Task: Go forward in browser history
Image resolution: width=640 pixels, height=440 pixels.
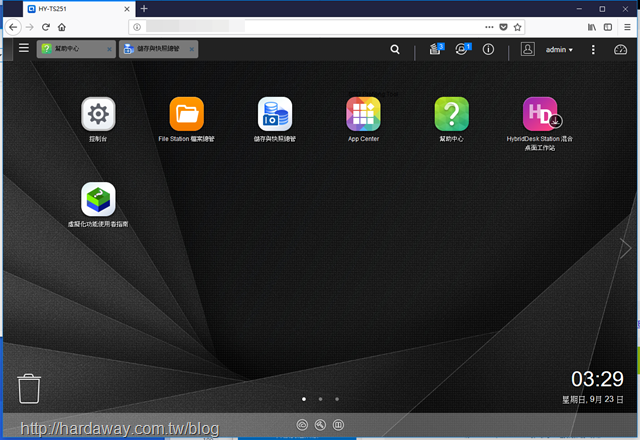Action: 29,27
